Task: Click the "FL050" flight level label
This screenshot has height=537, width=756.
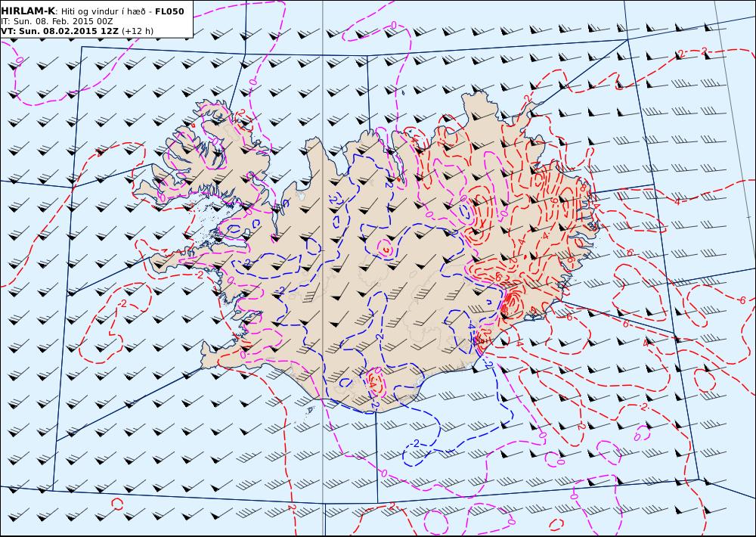Action: coord(169,11)
